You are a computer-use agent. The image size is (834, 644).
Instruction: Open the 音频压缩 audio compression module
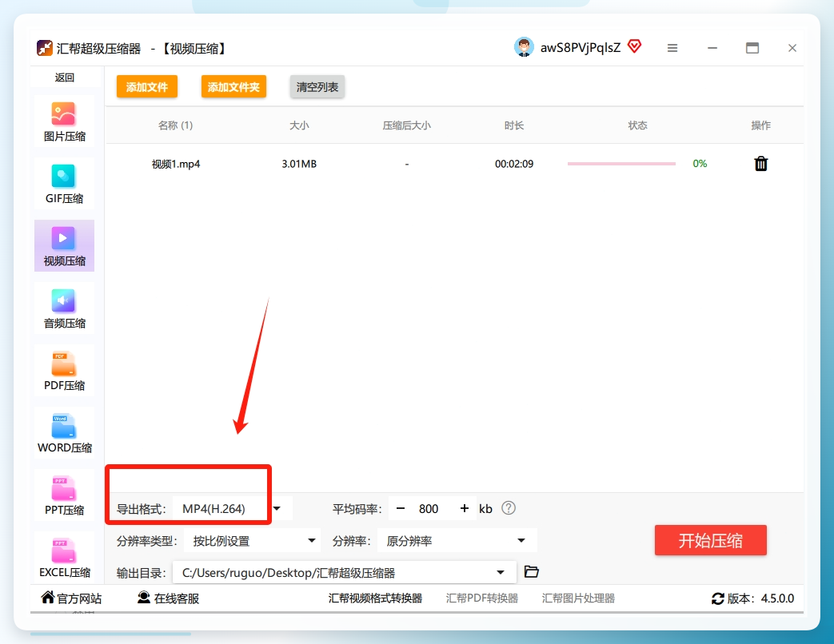point(64,308)
